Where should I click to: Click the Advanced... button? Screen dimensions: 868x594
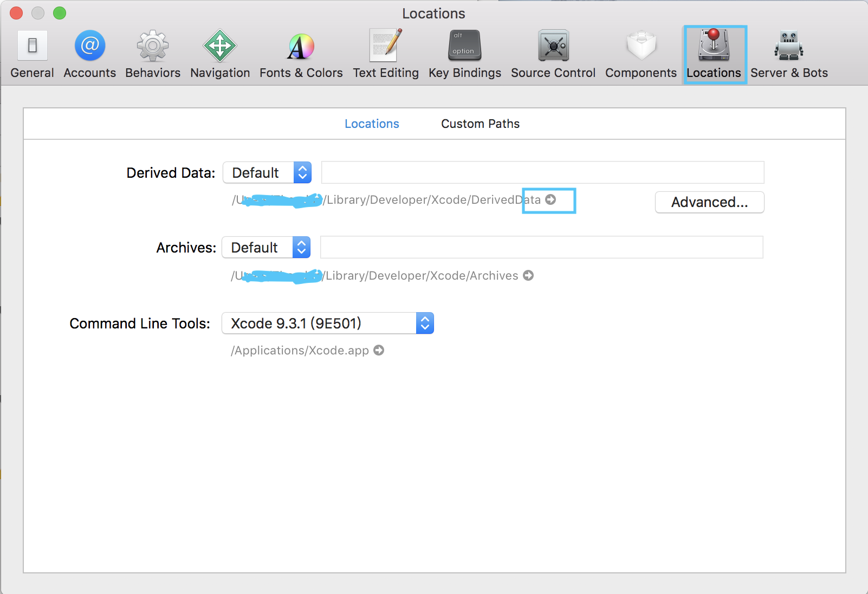(709, 202)
